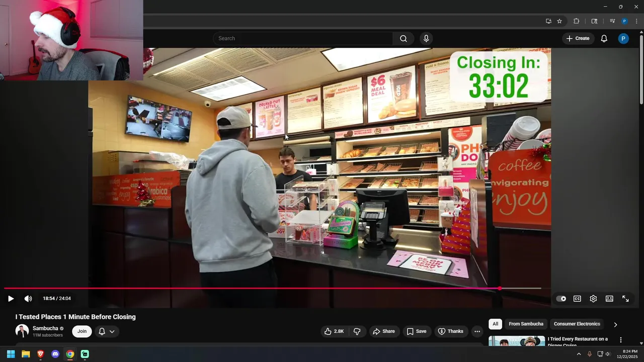Dislike the video
This screenshot has height=362, width=644.
click(357, 331)
